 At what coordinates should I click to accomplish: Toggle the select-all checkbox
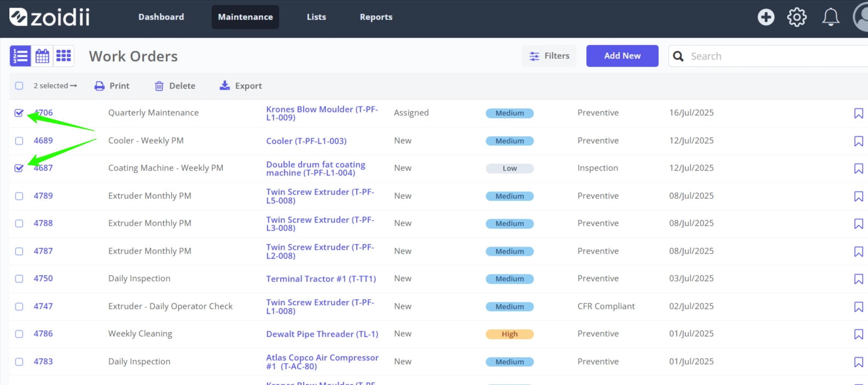[x=19, y=86]
